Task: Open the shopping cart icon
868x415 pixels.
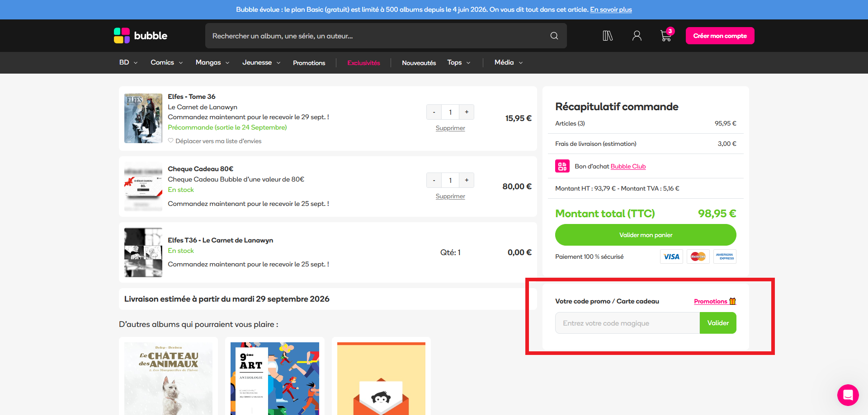Action: click(666, 35)
